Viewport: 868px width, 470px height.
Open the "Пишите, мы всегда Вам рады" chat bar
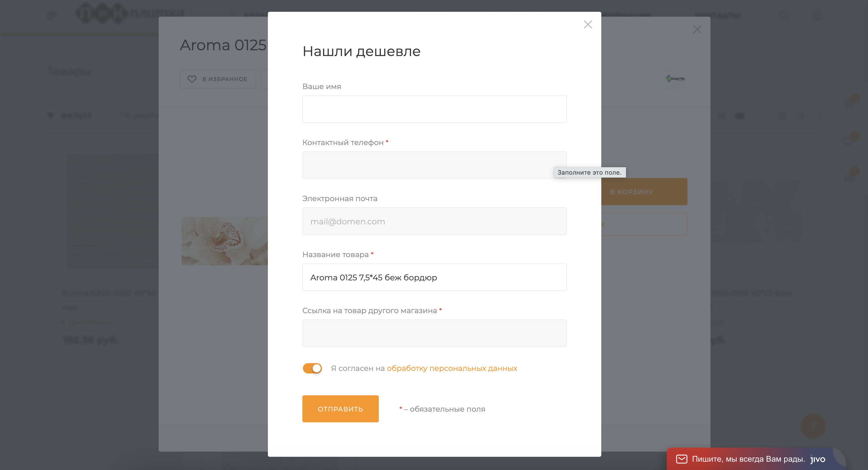748,459
